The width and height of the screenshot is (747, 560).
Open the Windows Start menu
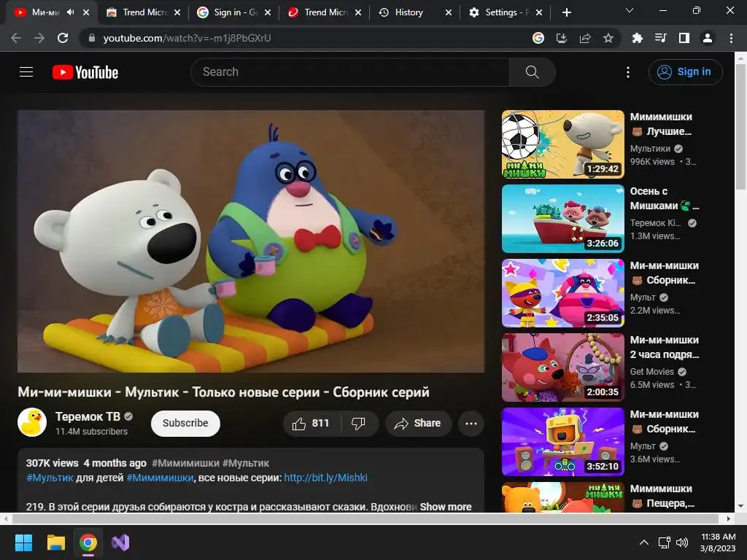[23, 542]
